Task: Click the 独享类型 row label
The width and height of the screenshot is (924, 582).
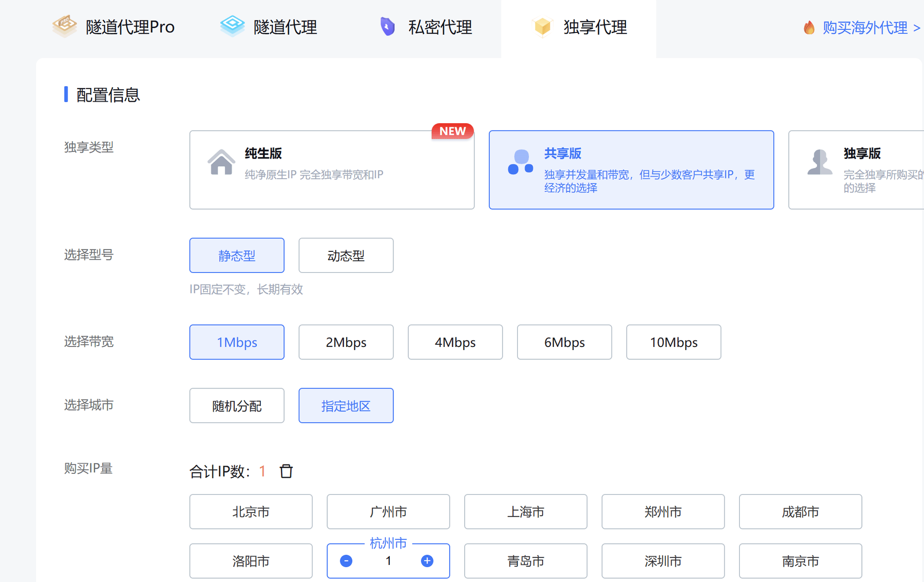Action: point(89,147)
